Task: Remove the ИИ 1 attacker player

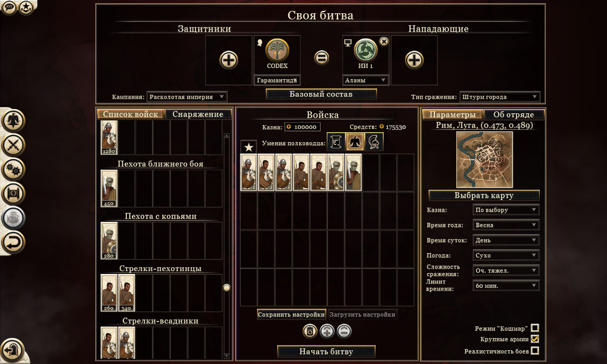Action: (x=384, y=41)
